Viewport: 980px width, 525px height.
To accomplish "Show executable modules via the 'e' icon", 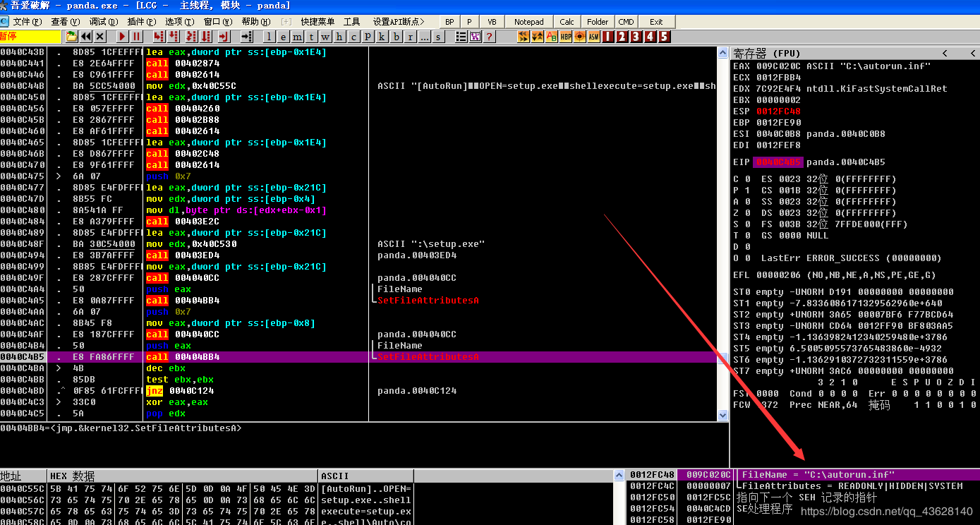I will (284, 37).
